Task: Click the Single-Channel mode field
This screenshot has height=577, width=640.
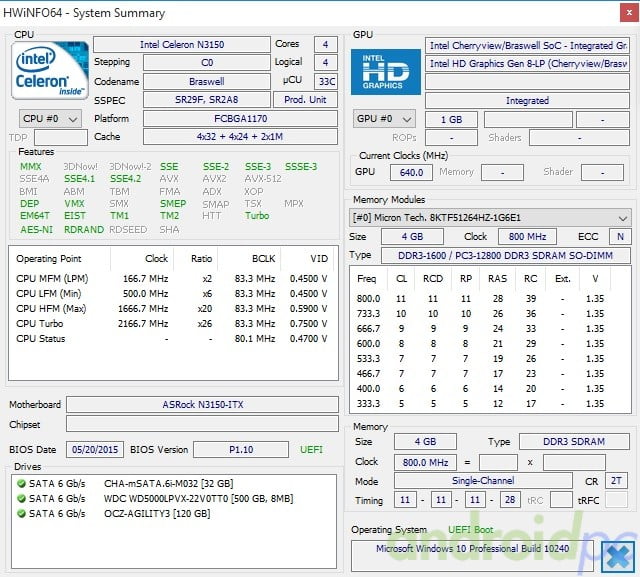Action: 483,481
